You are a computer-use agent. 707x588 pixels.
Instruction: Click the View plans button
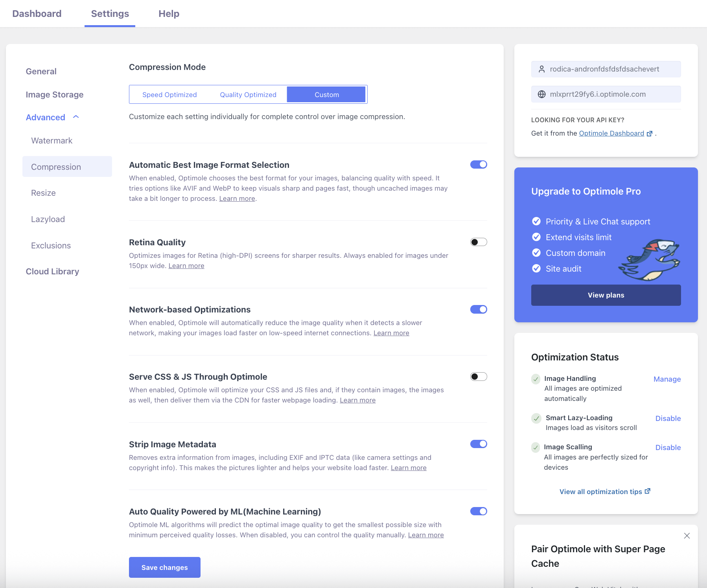tap(606, 295)
